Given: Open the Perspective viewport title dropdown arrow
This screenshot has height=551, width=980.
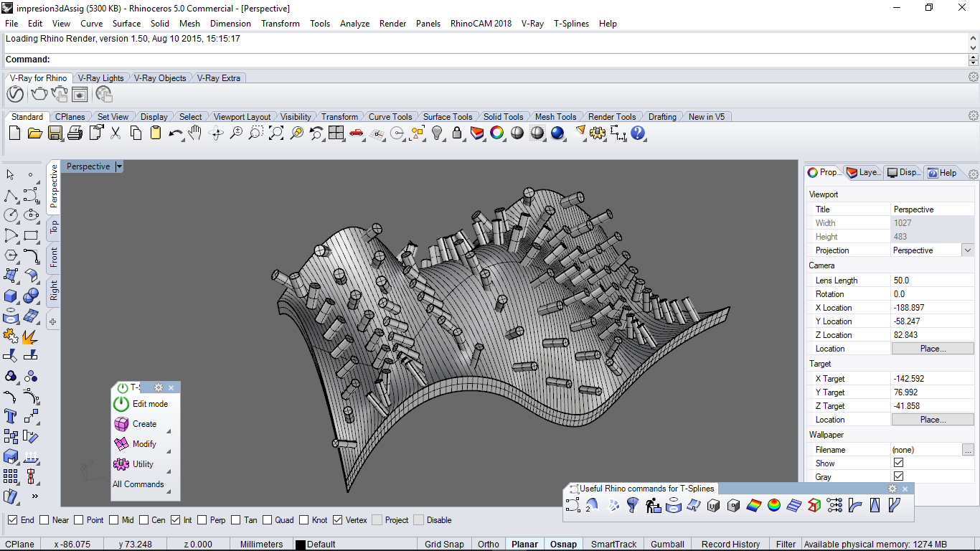Looking at the screenshot, I should pos(119,166).
